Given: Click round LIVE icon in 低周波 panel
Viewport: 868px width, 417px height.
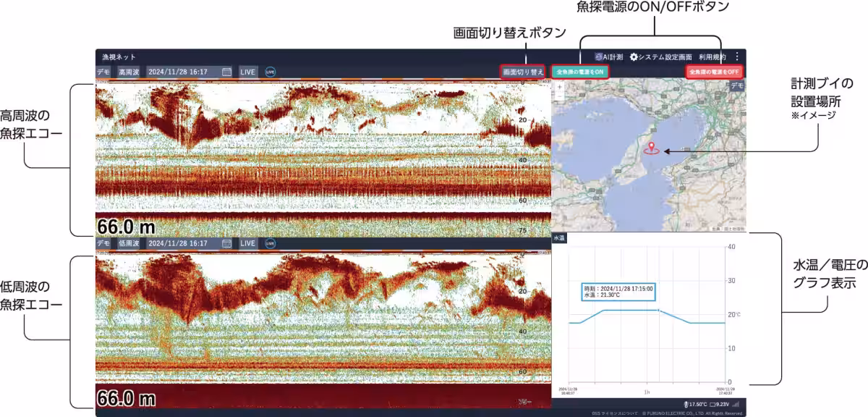Looking at the screenshot, I should point(271,243).
